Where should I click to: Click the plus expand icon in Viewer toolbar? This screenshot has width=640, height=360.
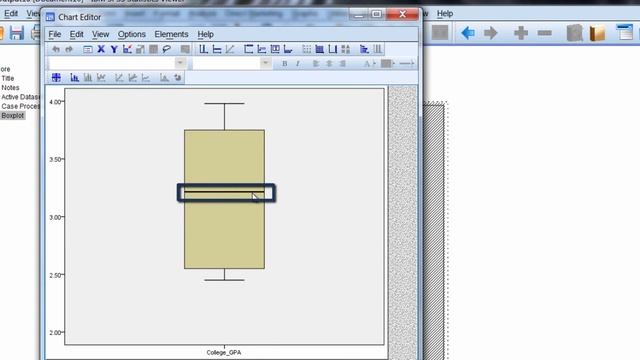coord(521,33)
